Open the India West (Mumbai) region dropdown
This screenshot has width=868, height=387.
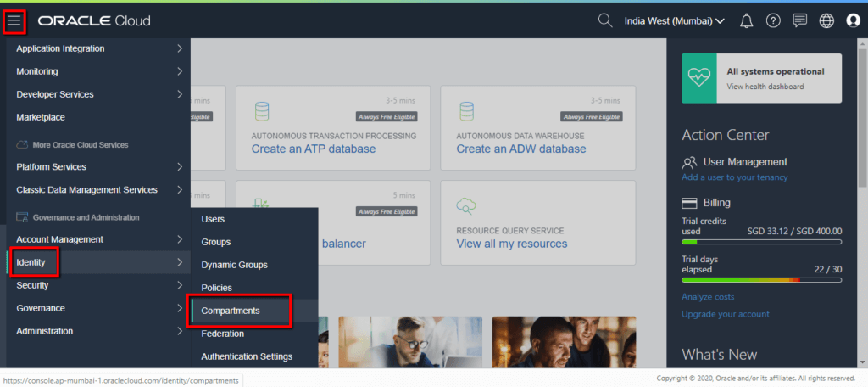click(674, 21)
